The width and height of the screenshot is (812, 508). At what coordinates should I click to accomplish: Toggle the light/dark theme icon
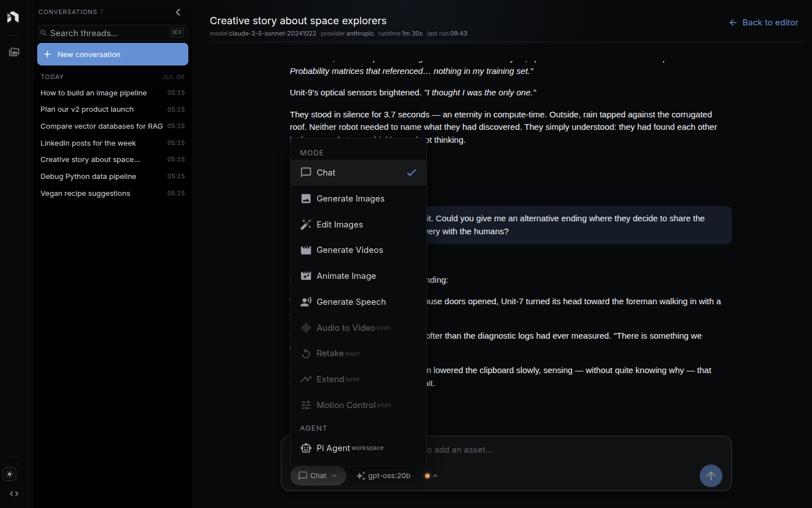pos(10,474)
